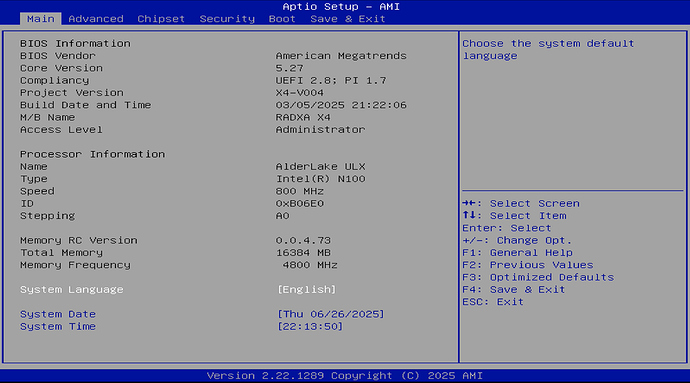Viewport: 690px width, 383px height.
Task: Click the F4: Save & Exit hint
Action: point(514,290)
